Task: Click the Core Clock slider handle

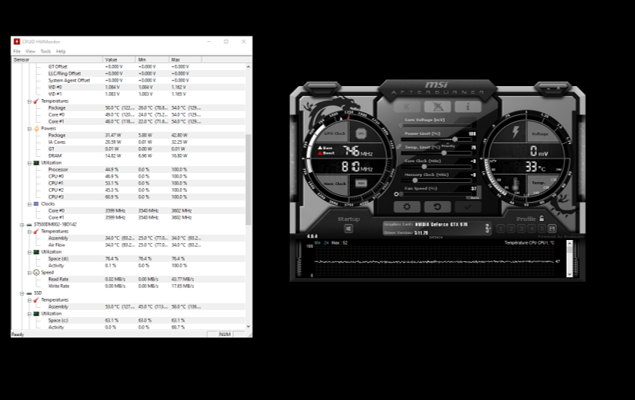Action: (x=424, y=167)
